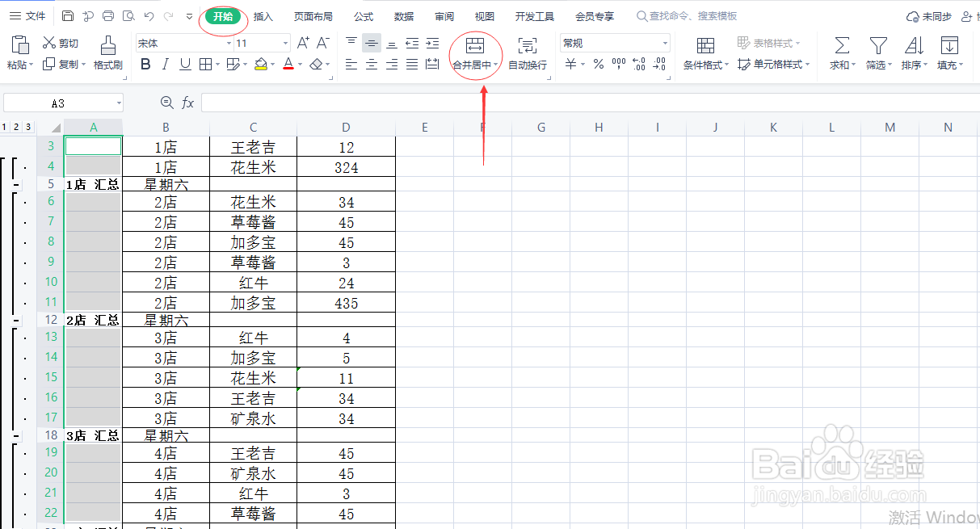Open the font size 11 dropdown

click(286, 44)
